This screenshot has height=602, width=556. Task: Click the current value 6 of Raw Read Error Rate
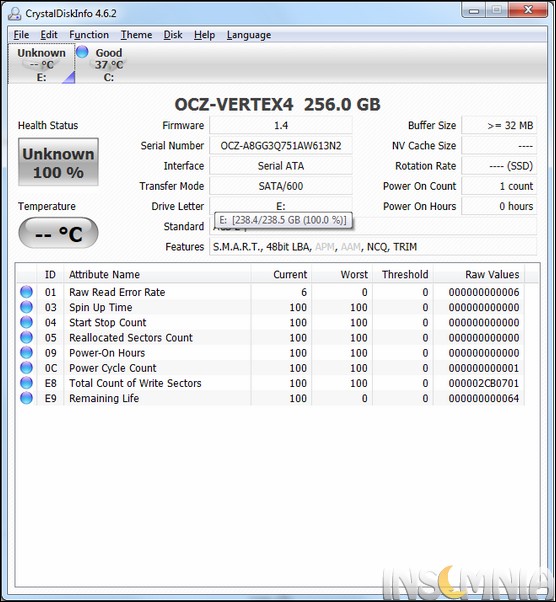(304, 292)
